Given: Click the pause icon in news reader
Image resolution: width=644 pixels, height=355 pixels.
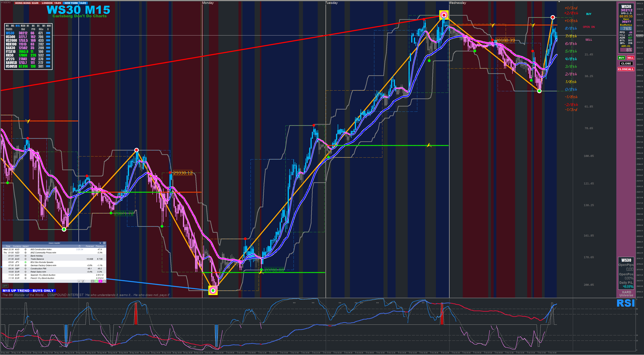Looking at the screenshot, I should (83, 281).
